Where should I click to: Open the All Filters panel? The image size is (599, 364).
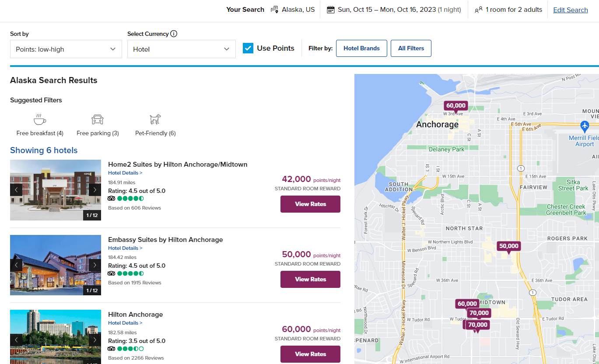[411, 48]
